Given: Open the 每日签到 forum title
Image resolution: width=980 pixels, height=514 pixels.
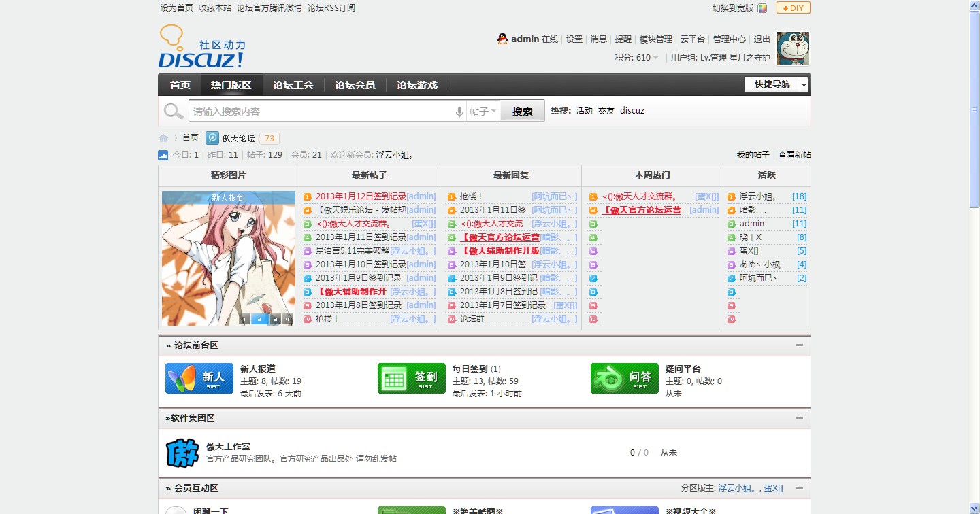Looking at the screenshot, I should pyautogui.click(x=470, y=369).
